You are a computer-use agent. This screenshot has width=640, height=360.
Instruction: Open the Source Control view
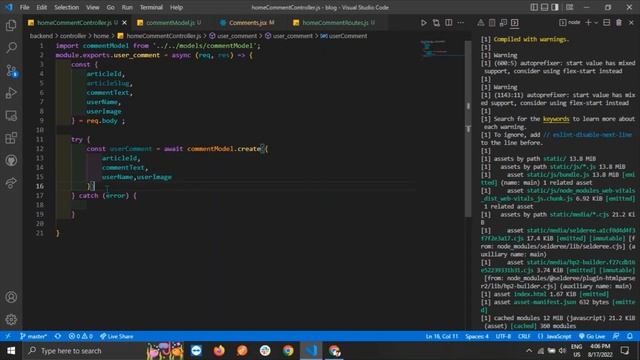pyautogui.click(x=11, y=71)
